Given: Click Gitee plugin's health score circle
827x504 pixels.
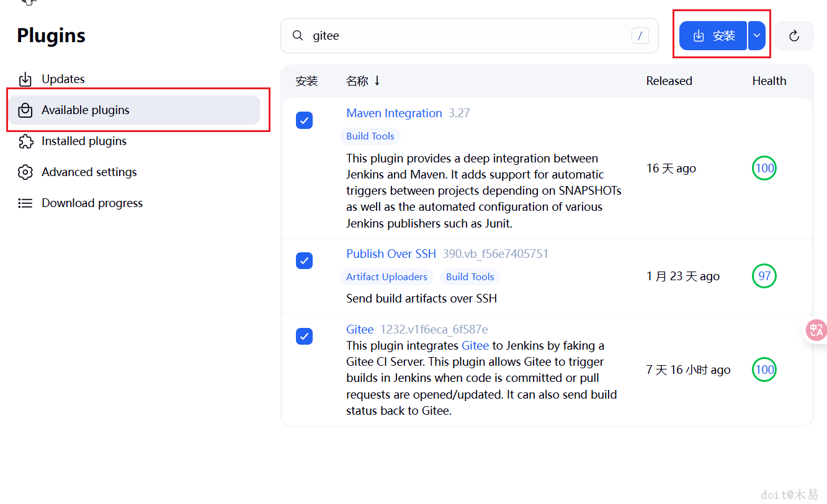Looking at the screenshot, I should (x=764, y=370).
